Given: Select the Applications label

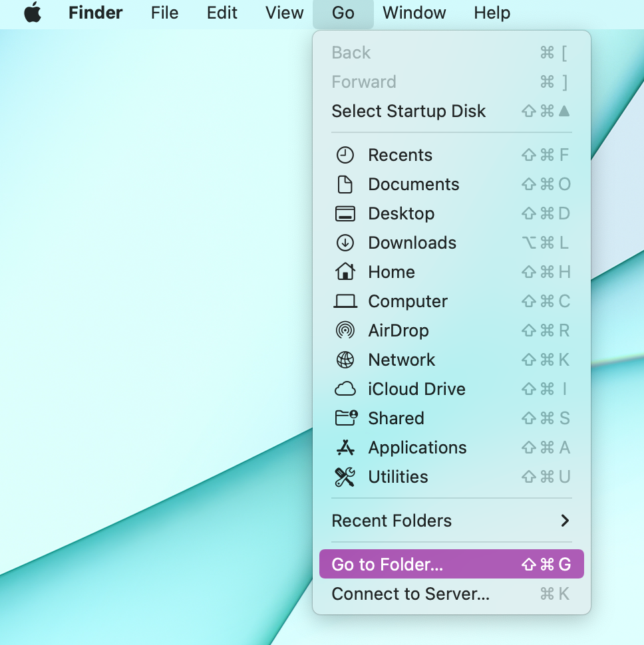Looking at the screenshot, I should [x=417, y=448].
